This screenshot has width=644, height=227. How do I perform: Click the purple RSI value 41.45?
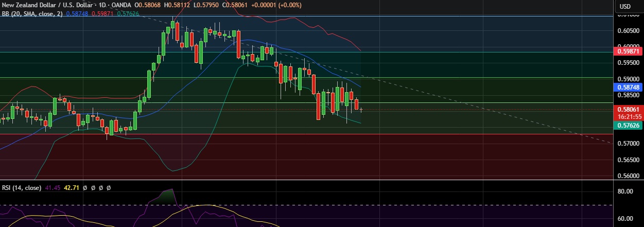point(54,188)
